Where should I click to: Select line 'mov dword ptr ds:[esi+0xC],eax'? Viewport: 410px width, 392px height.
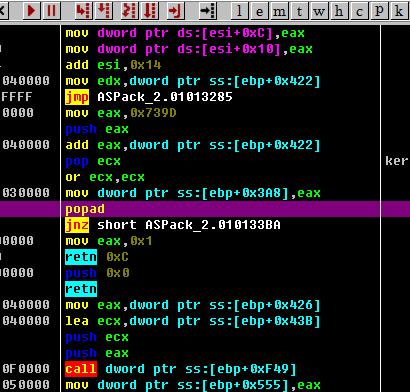tap(185, 33)
